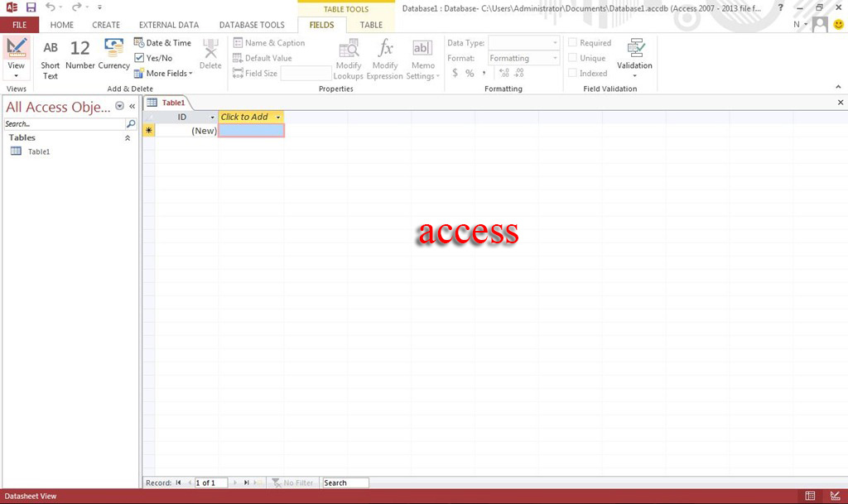Open the Format combo box
Viewport: 848px width, 504px height.
point(523,58)
